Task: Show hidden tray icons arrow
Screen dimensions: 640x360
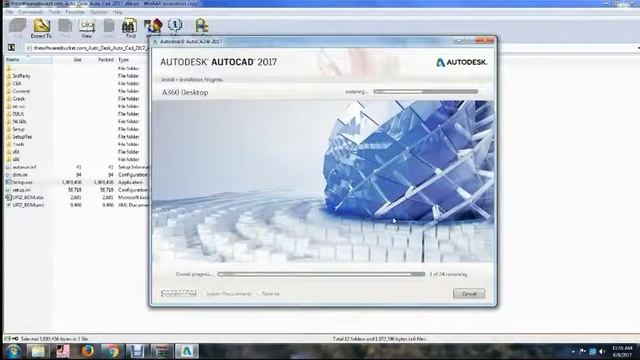Action: click(x=573, y=351)
